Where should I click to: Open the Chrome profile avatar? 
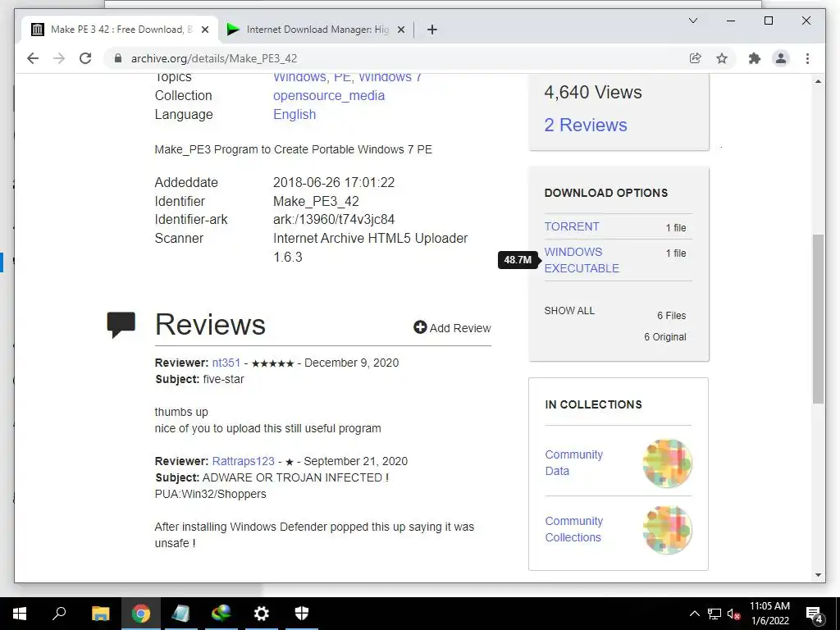click(781, 58)
